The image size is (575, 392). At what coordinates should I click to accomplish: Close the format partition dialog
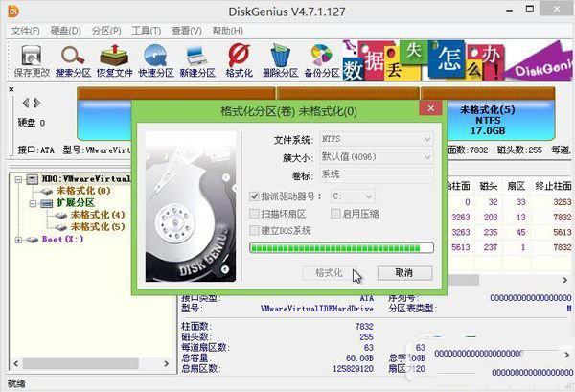[431, 108]
